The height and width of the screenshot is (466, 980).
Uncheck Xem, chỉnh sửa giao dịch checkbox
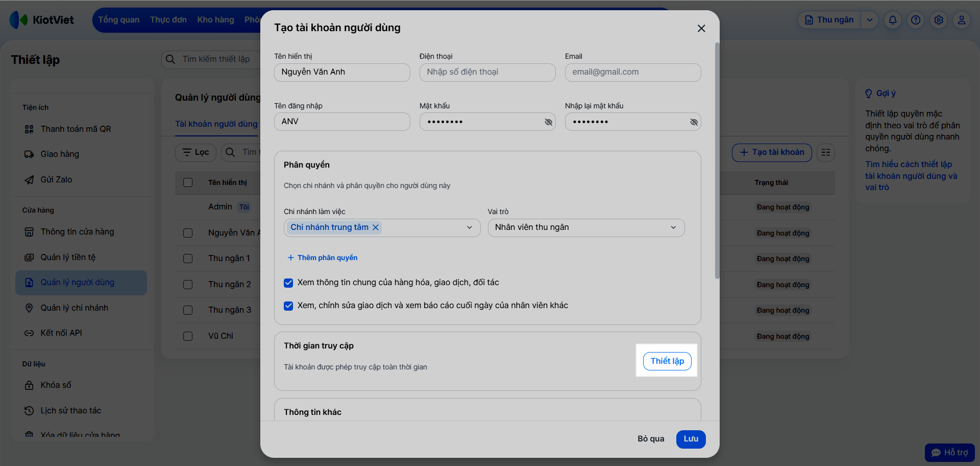(288, 306)
